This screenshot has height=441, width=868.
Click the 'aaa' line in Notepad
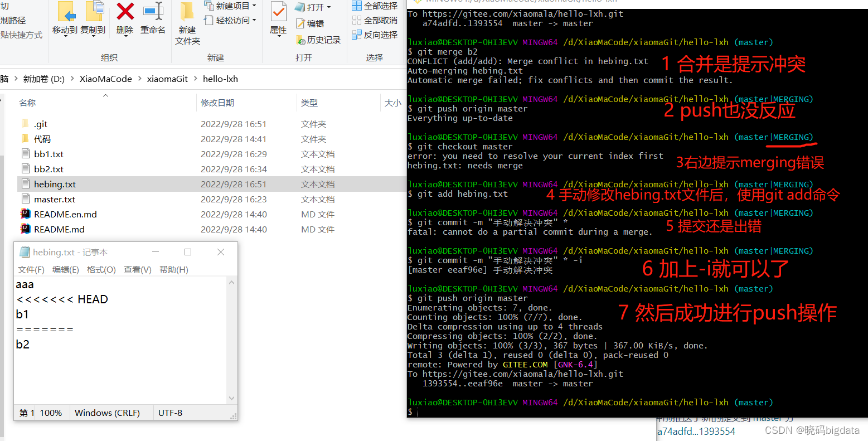(25, 284)
